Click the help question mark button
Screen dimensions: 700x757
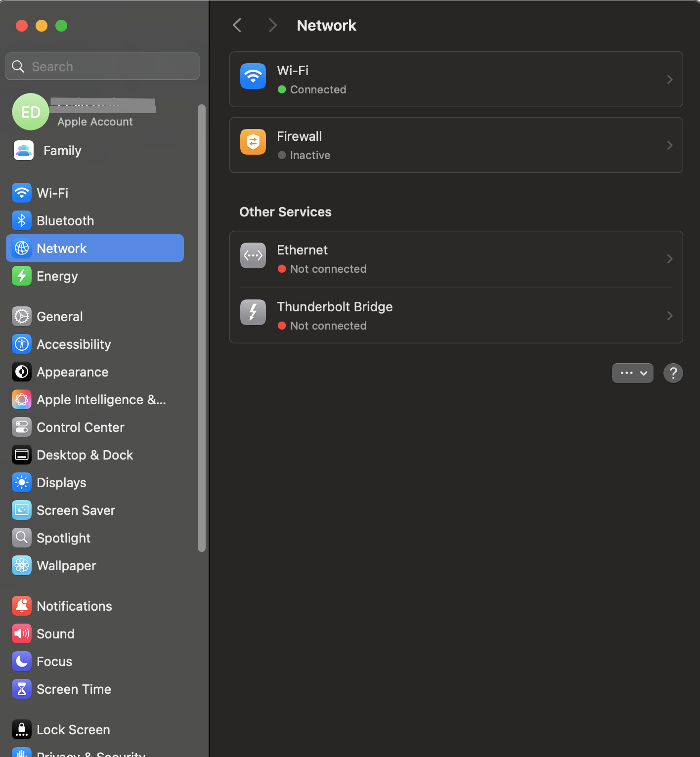(673, 373)
